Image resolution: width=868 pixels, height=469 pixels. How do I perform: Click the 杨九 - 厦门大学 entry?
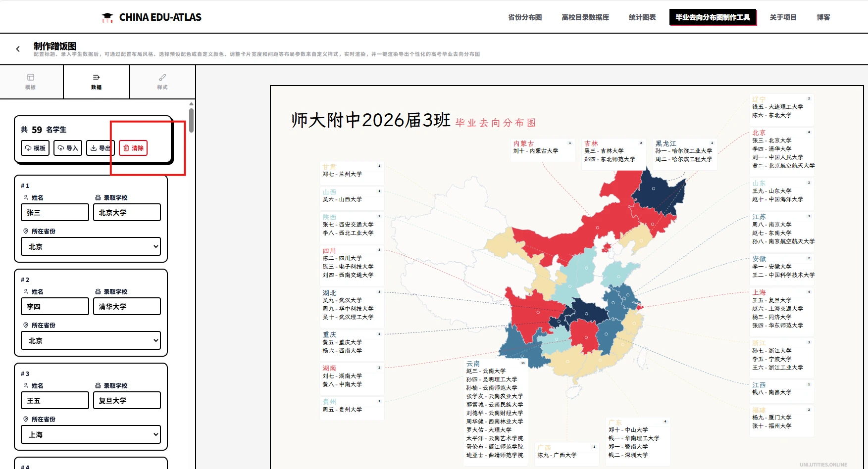point(772,418)
